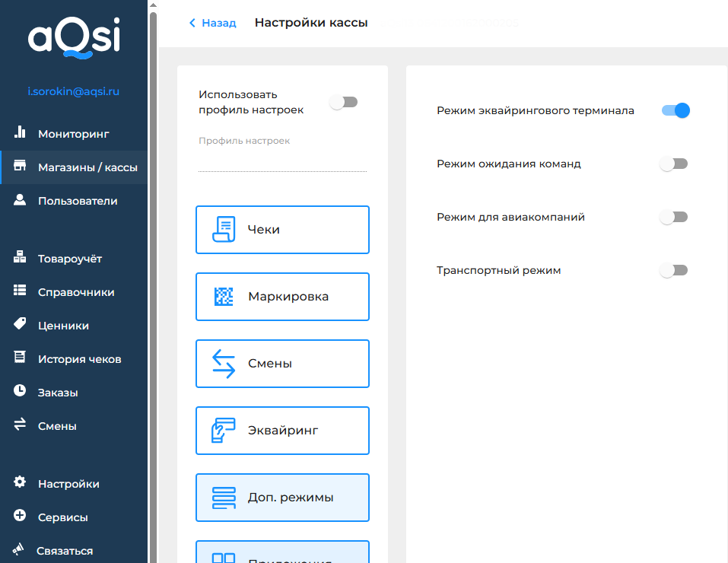Click the plus icon next to Сервисы
Screen dimensions: 728x563
click(21, 517)
